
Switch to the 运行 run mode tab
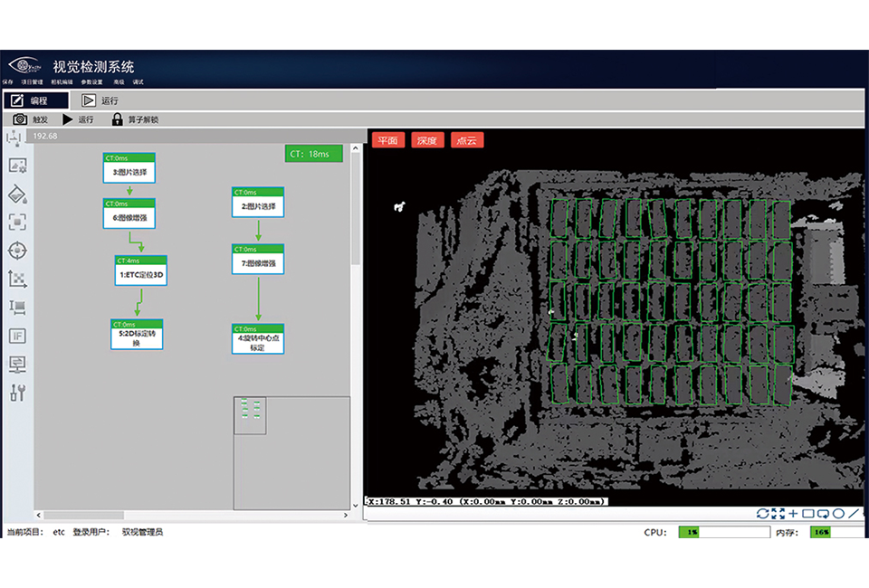pyautogui.click(x=100, y=100)
